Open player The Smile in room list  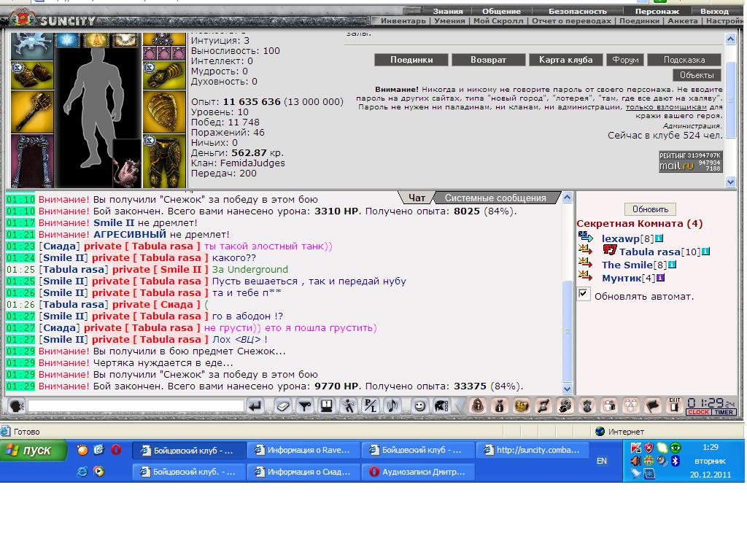pyautogui.click(x=627, y=265)
